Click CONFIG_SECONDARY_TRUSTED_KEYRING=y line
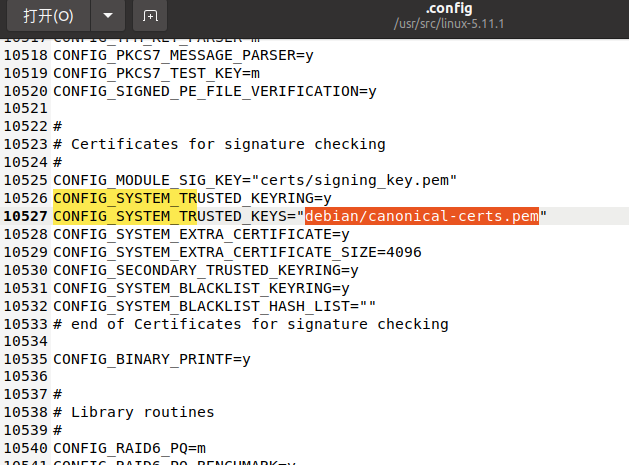The image size is (629, 465). 206,270
